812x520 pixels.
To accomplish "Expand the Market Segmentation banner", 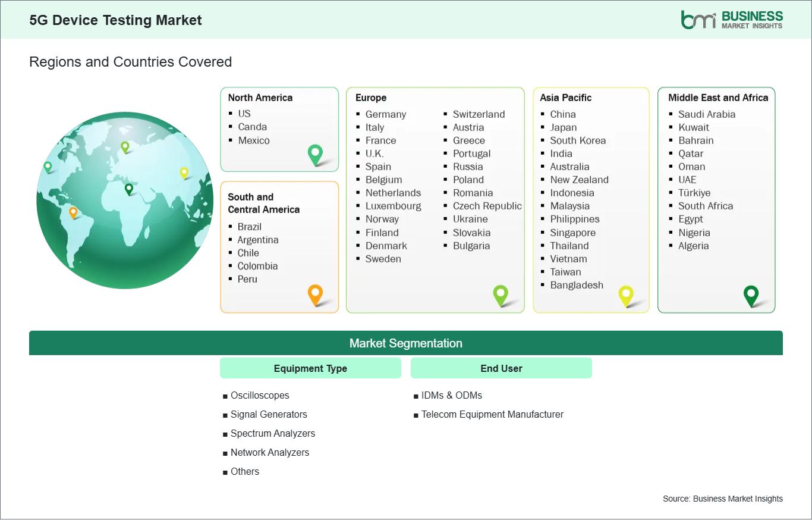I will (406, 343).
